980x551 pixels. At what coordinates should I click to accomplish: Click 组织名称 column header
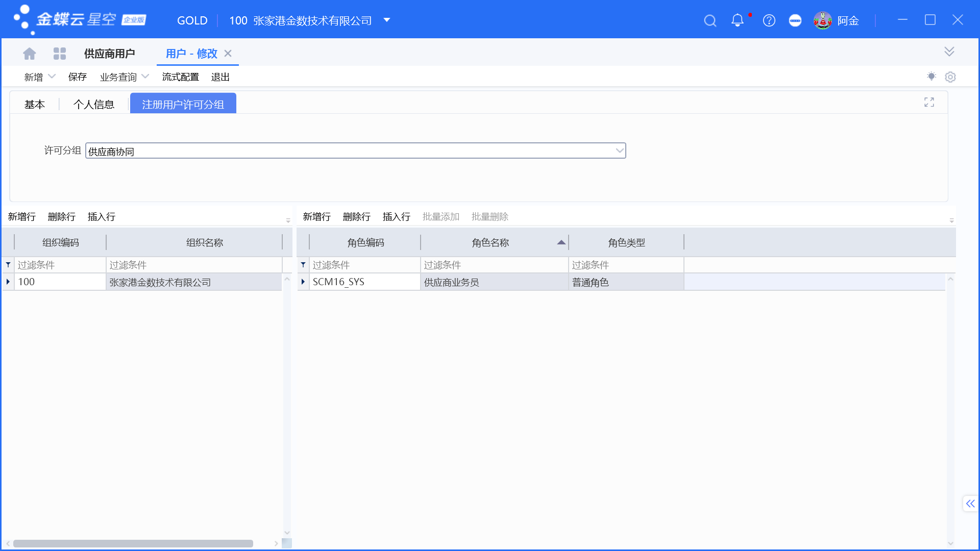tap(194, 242)
